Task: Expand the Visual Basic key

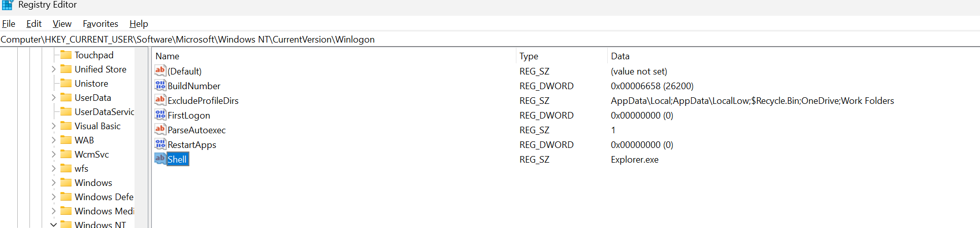Action: (x=54, y=126)
